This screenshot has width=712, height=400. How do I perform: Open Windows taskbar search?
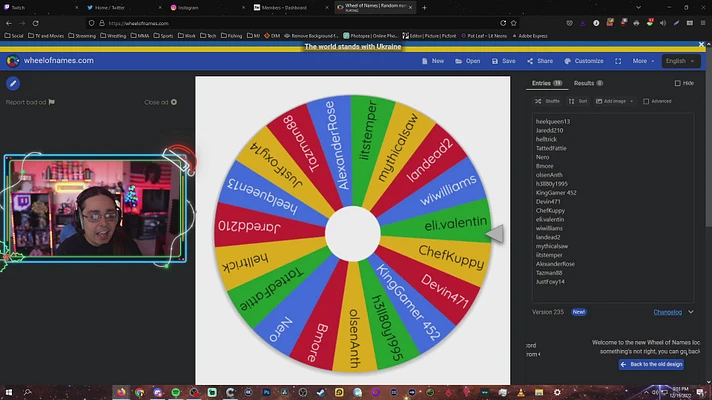coord(27,392)
